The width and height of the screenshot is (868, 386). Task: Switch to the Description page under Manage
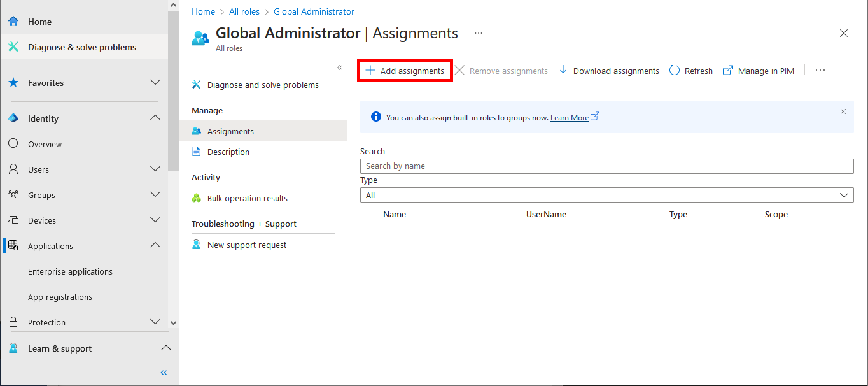pyautogui.click(x=228, y=151)
